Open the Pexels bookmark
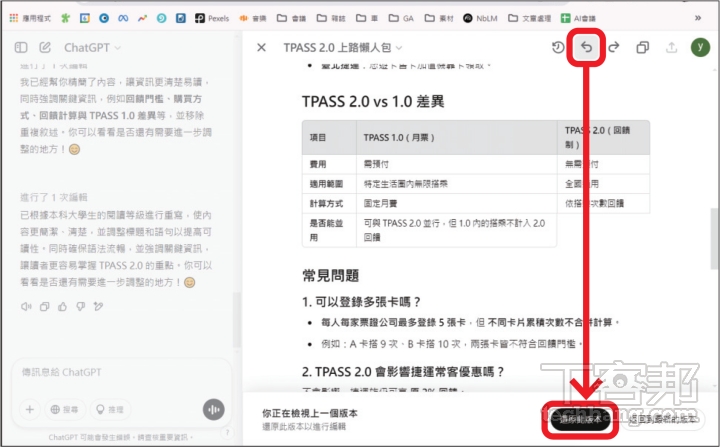 point(212,18)
